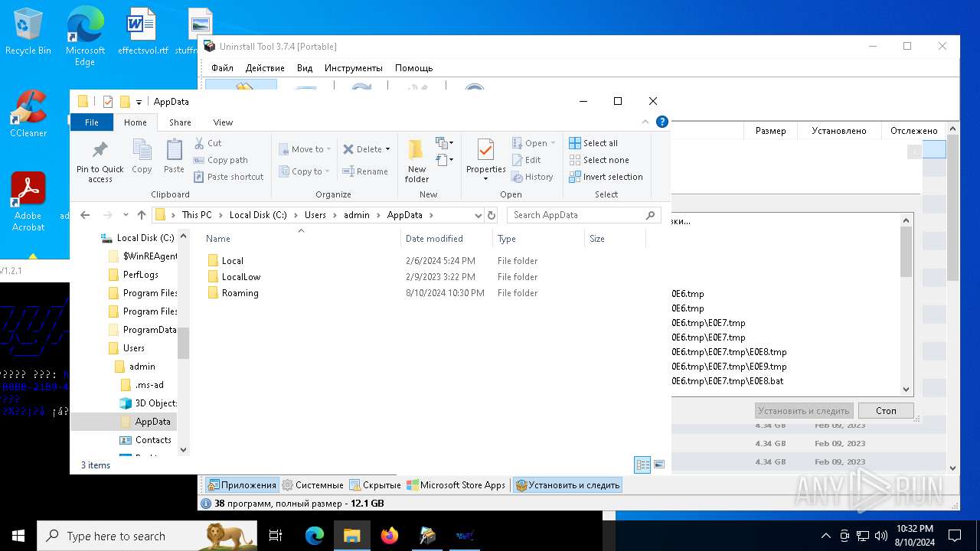Click Select none in ribbon

point(599,160)
